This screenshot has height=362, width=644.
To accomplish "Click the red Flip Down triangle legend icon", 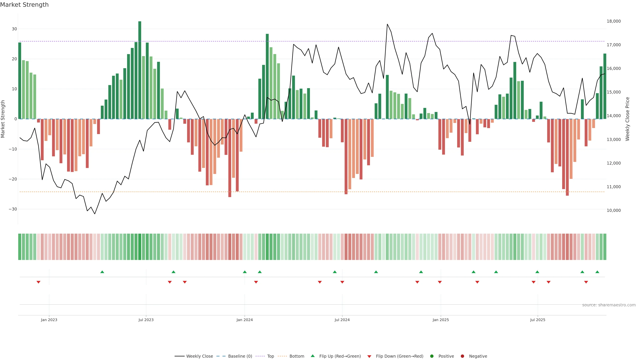I will click(369, 356).
